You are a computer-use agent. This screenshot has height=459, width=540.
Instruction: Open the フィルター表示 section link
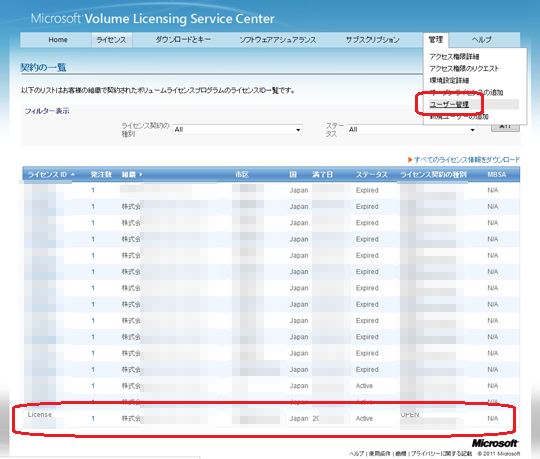pos(47,111)
